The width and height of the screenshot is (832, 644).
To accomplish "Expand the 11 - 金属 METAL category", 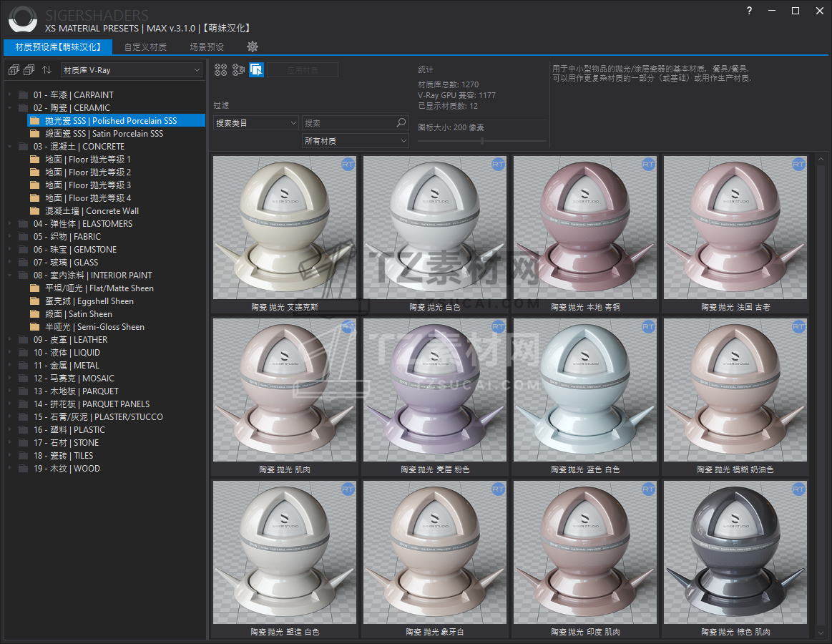I will pos(9,365).
